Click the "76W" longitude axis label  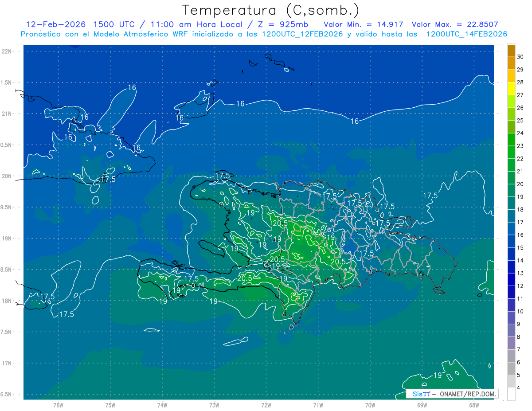58,405
